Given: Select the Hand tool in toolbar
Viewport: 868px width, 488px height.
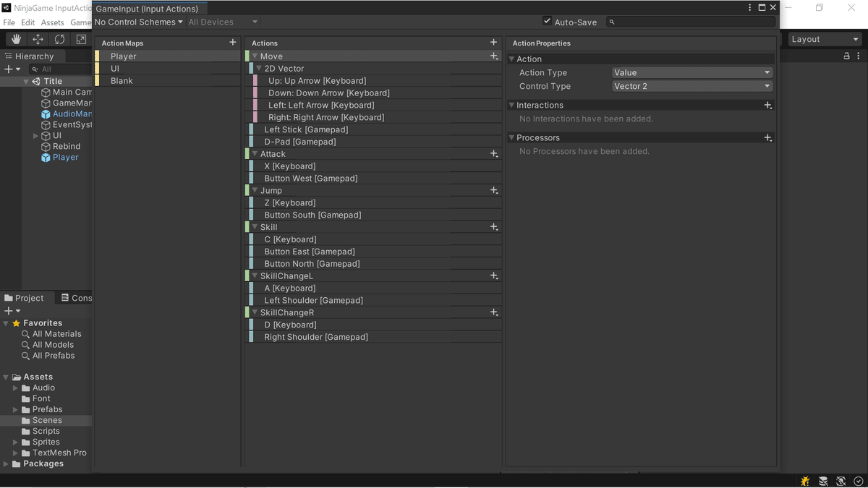Looking at the screenshot, I should (16, 39).
